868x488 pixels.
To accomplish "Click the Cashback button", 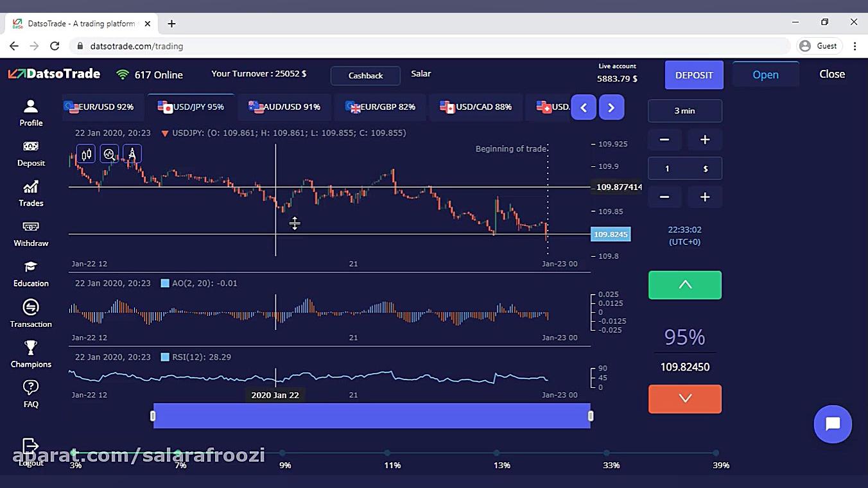I will (365, 76).
